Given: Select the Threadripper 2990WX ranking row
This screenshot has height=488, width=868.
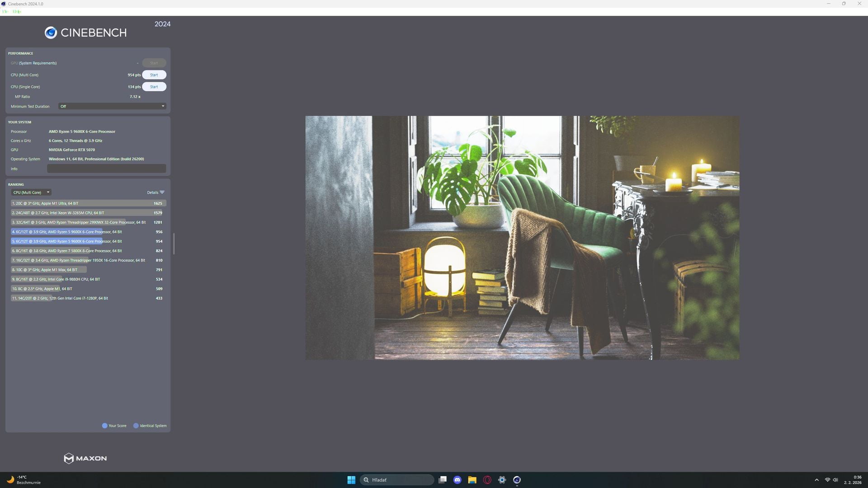Looking at the screenshot, I should pyautogui.click(x=88, y=222).
